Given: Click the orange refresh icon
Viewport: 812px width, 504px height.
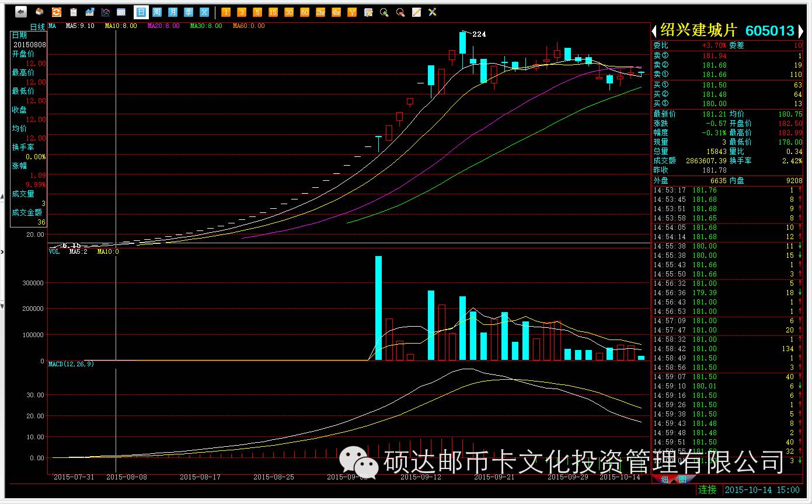Looking at the screenshot, I should point(56,12).
